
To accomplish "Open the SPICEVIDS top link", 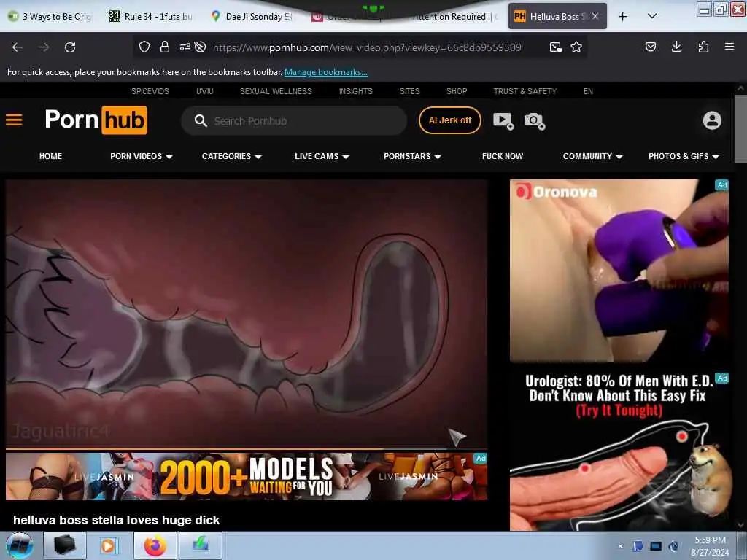I will tap(150, 91).
